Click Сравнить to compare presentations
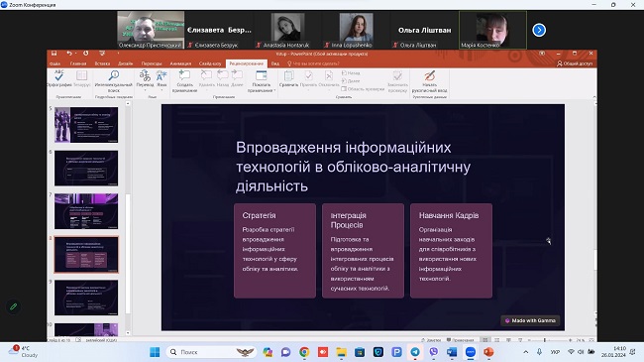The height and width of the screenshot is (362, 644). 288,78
